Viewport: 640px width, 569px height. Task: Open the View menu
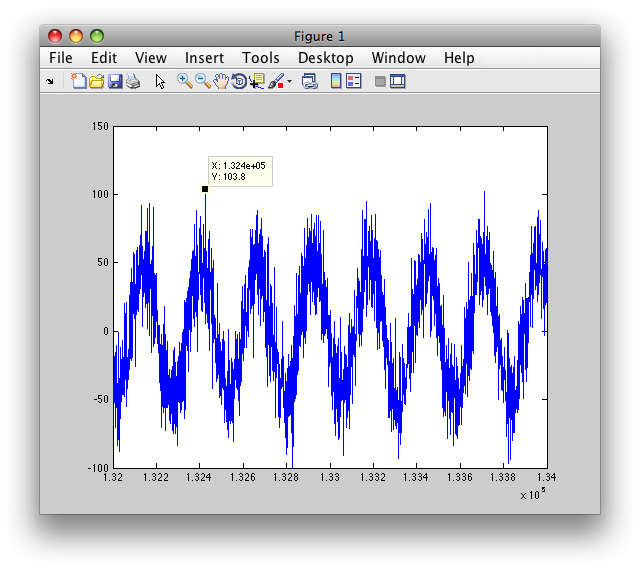click(x=151, y=58)
